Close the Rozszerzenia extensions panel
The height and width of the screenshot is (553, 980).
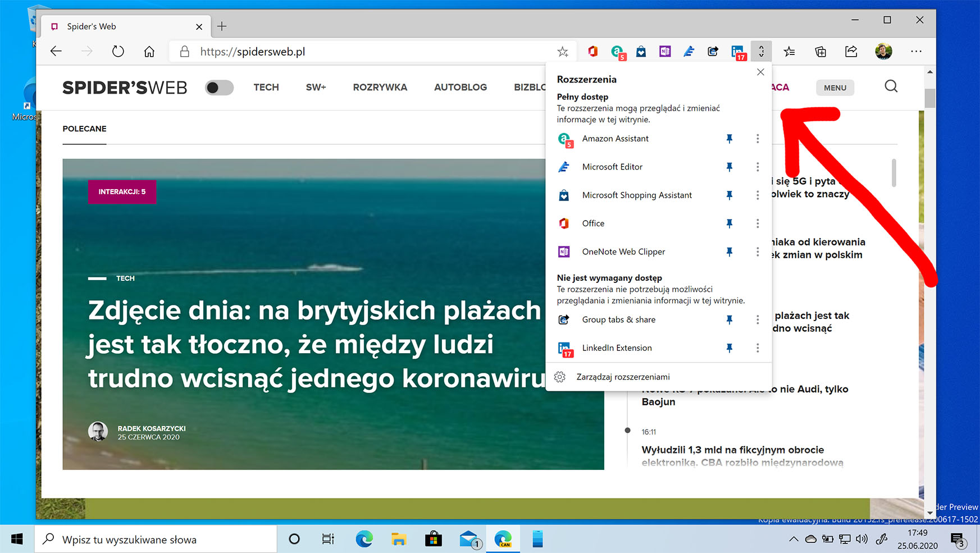pyautogui.click(x=760, y=72)
